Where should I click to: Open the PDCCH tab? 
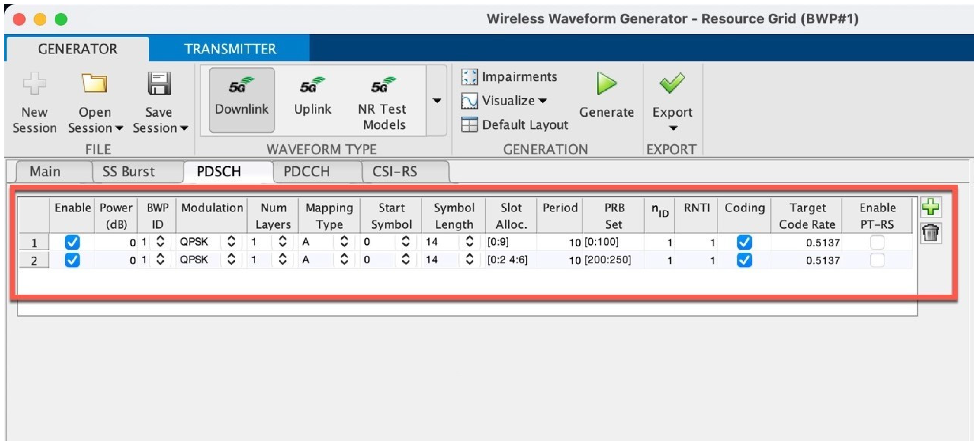[307, 171]
